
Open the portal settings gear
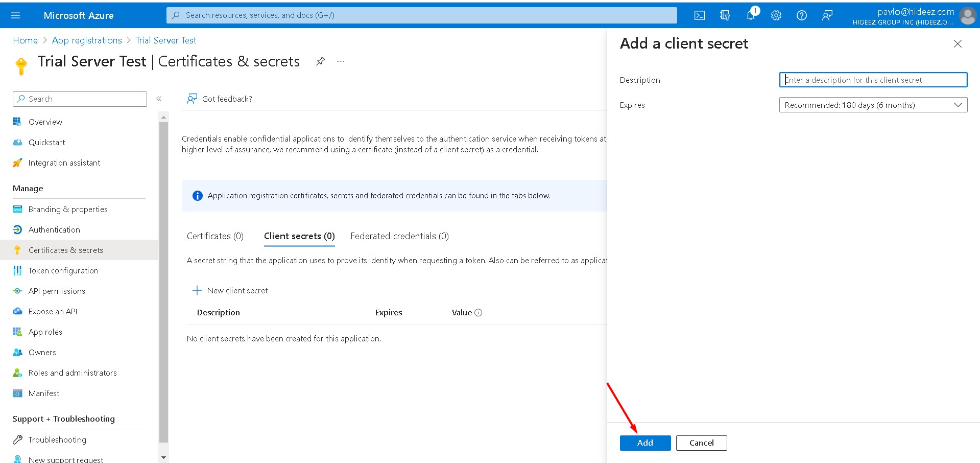click(776, 15)
